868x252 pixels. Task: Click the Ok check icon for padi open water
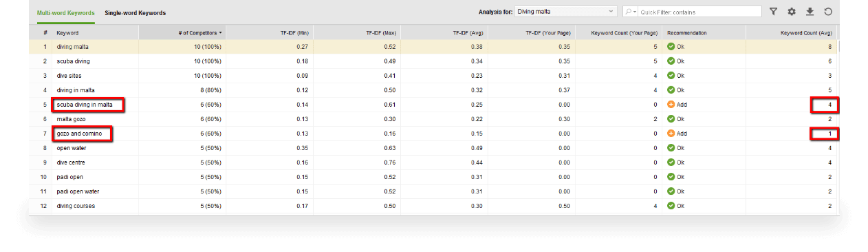pos(671,191)
